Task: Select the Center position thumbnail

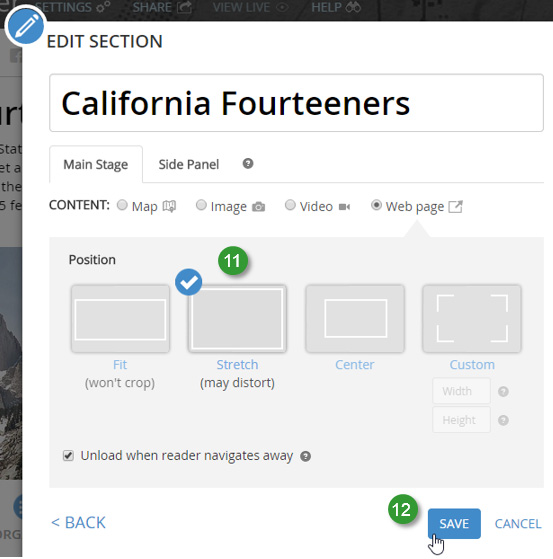Action: click(355, 319)
